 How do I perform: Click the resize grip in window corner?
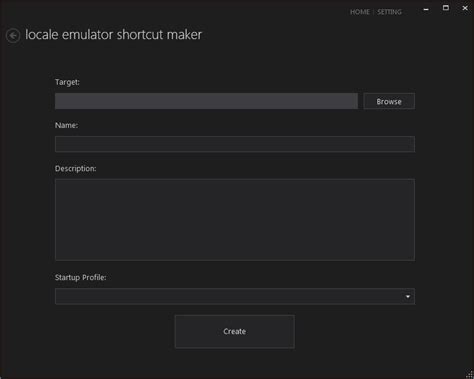click(469, 375)
